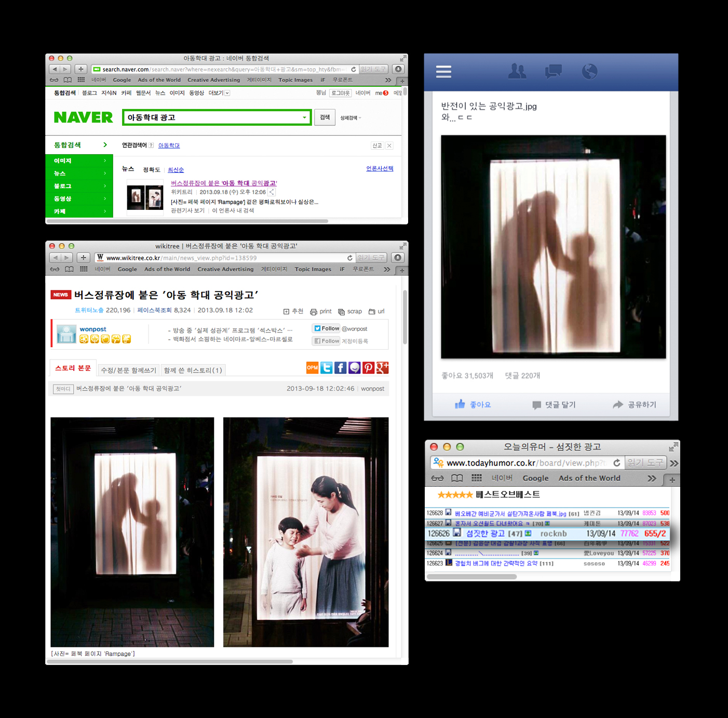
Task: Open Facebook notifications globe icon
Action: tap(589, 71)
